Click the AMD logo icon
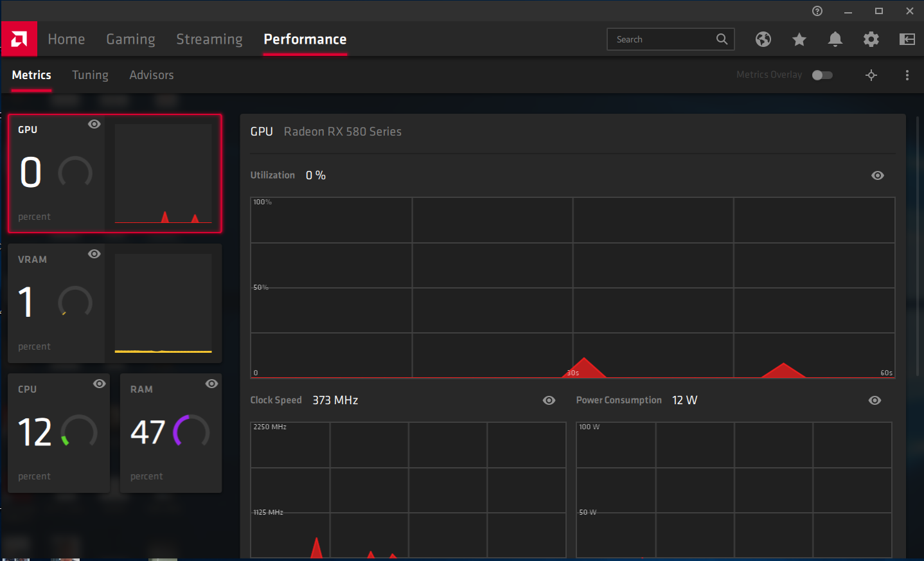The image size is (924, 561). coord(19,39)
